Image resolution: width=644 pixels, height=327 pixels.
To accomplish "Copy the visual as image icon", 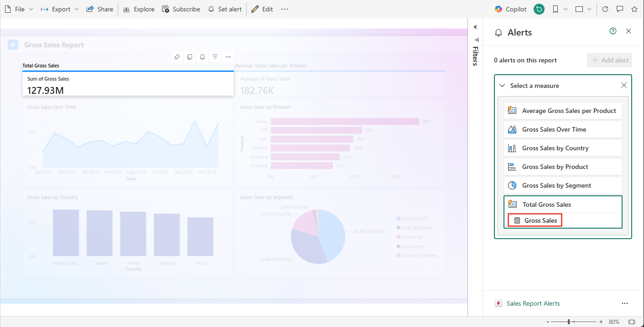I will tap(190, 57).
